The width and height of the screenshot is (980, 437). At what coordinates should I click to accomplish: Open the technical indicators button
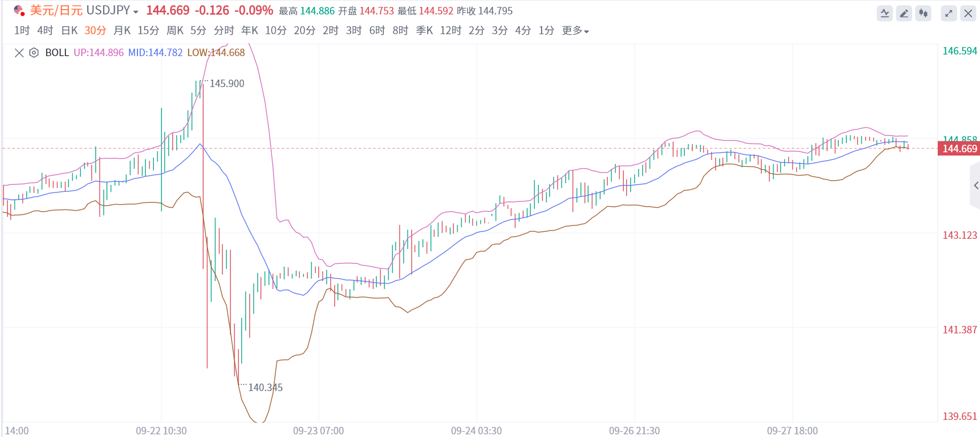point(885,13)
